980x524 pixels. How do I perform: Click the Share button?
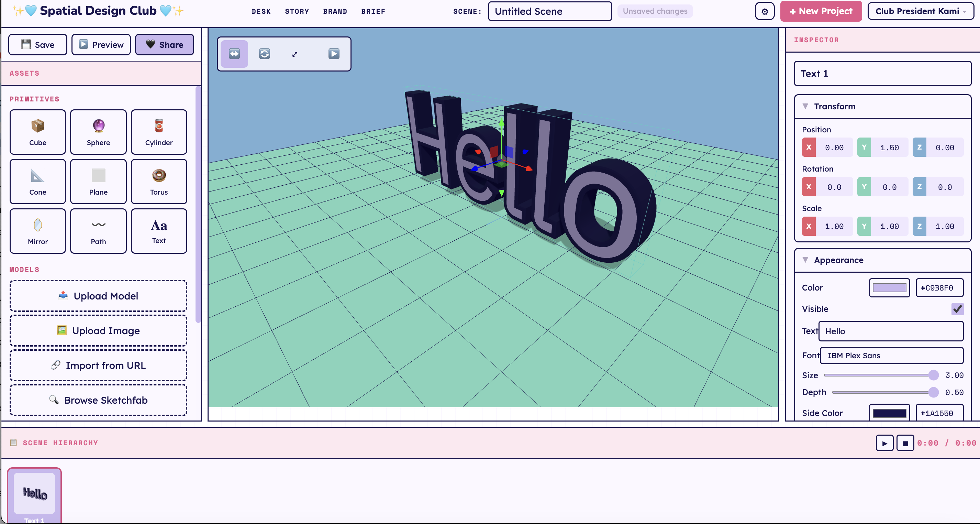pos(164,44)
